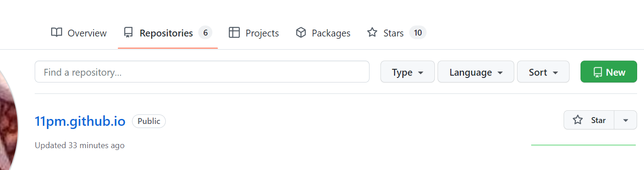
Task: Click the star icon on Star button
Action: coord(578,120)
